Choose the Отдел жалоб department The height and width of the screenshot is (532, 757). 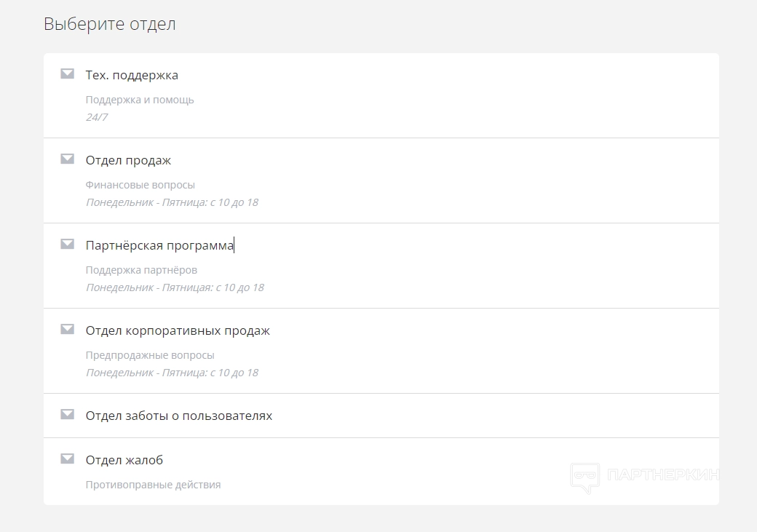pyautogui.click(x=124, y=460)
